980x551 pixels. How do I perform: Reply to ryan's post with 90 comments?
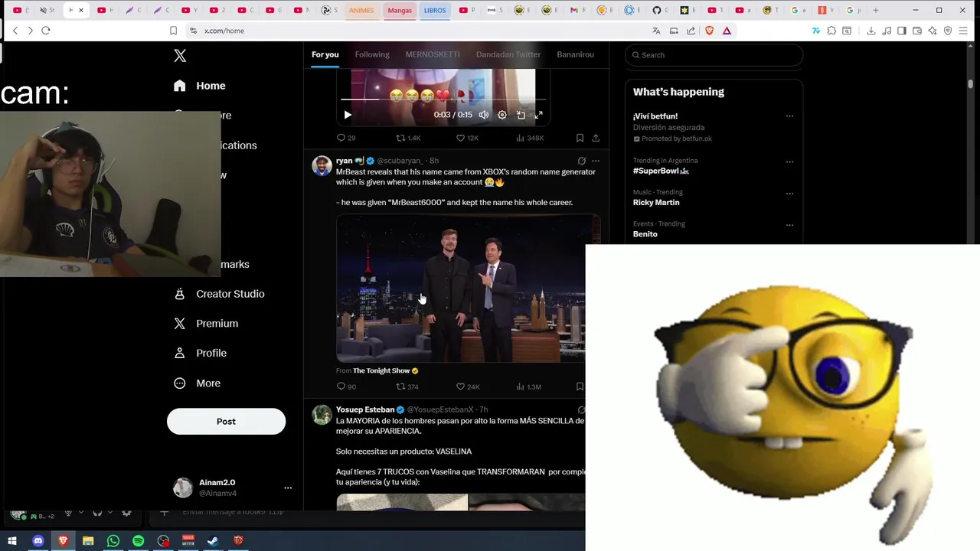pos(346,386)
